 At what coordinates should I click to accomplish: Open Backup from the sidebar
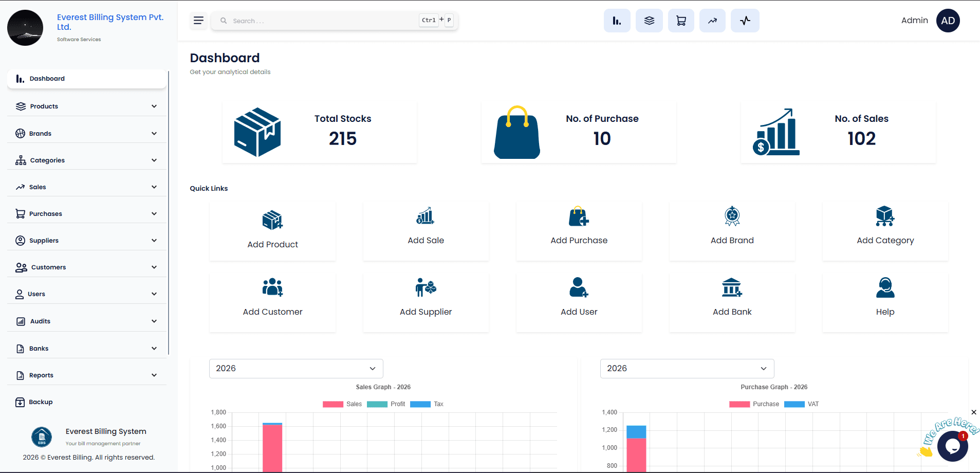[41, 402]
